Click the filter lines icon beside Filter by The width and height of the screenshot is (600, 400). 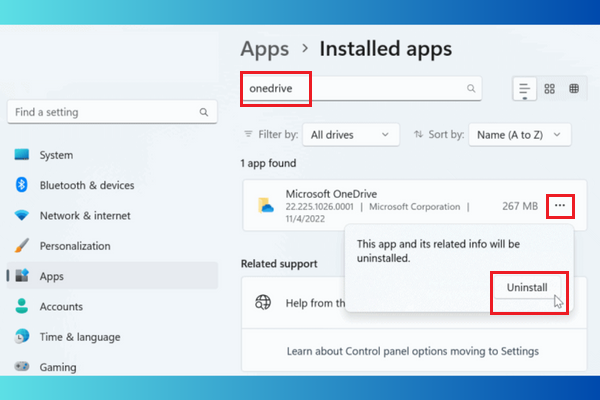point(248,134)
